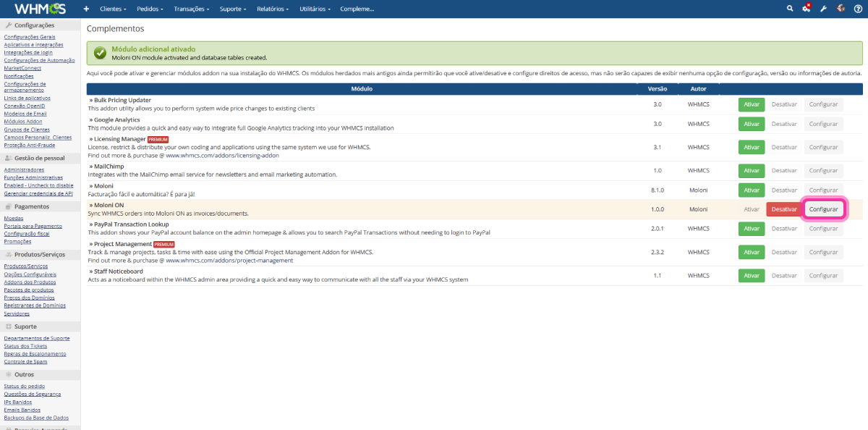Click Configurar for Moloni ON
The height and width of the screenshot is (430, 868).
click(x=823, y=209)
